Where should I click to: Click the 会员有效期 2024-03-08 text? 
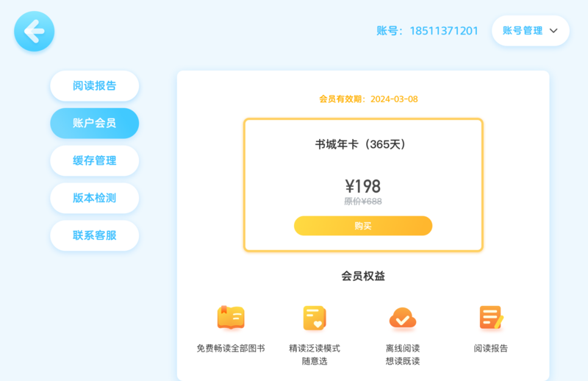[x=368, y=99]
